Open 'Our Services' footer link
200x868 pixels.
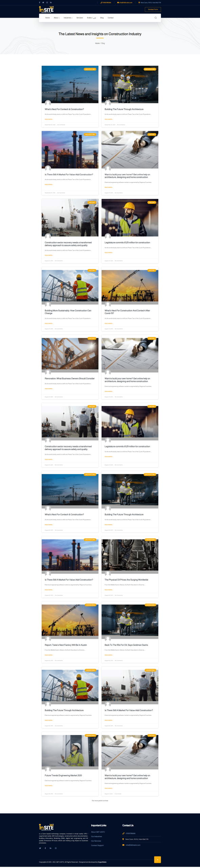[96, 841]
